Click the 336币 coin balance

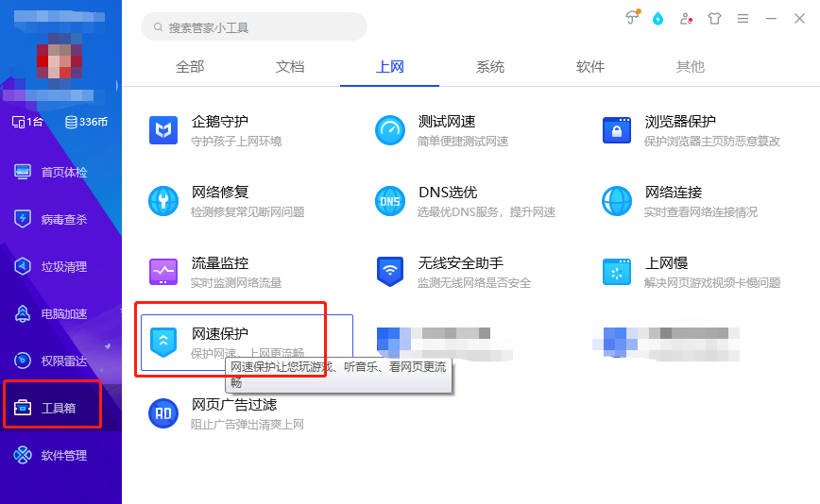coord(86,122)
